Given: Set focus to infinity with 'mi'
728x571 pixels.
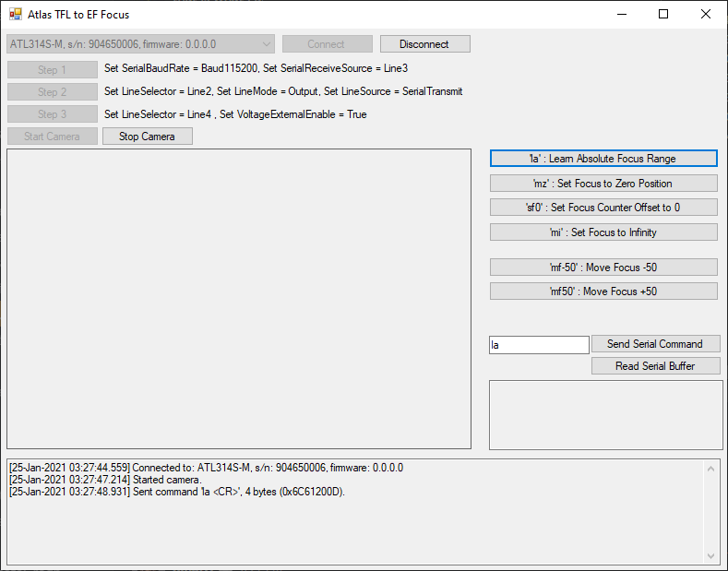Looking at the screenshot, I should coord(603,232).
